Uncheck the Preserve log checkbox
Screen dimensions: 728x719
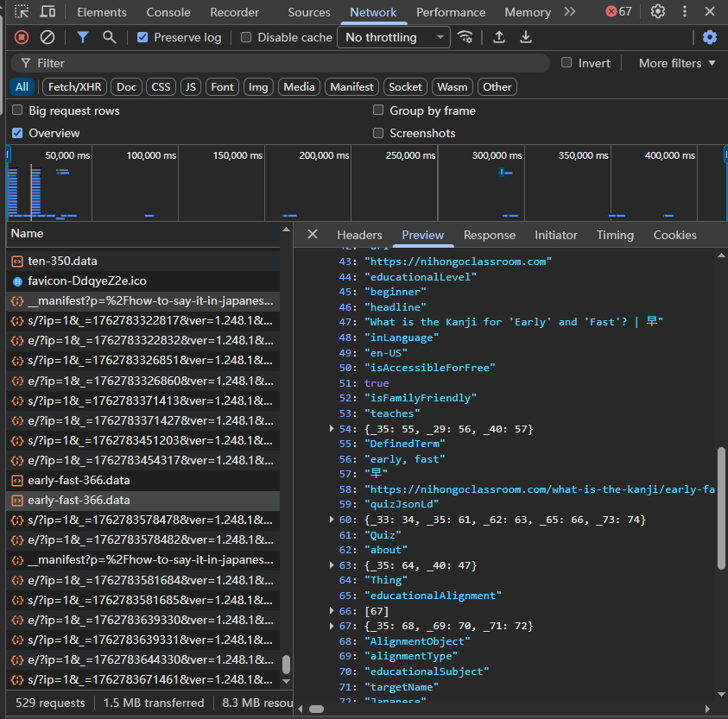click(x=143, y=37)
